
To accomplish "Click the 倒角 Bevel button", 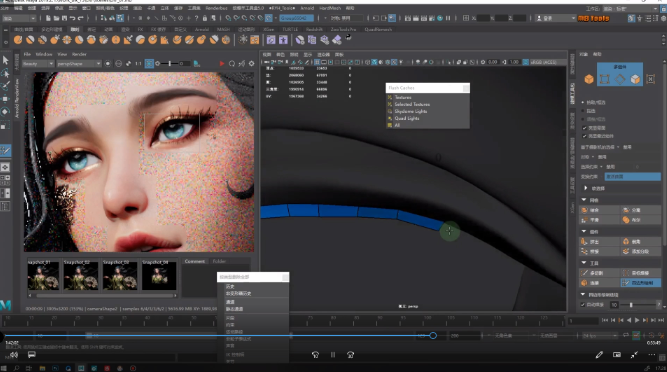I will tap(641, 241).
